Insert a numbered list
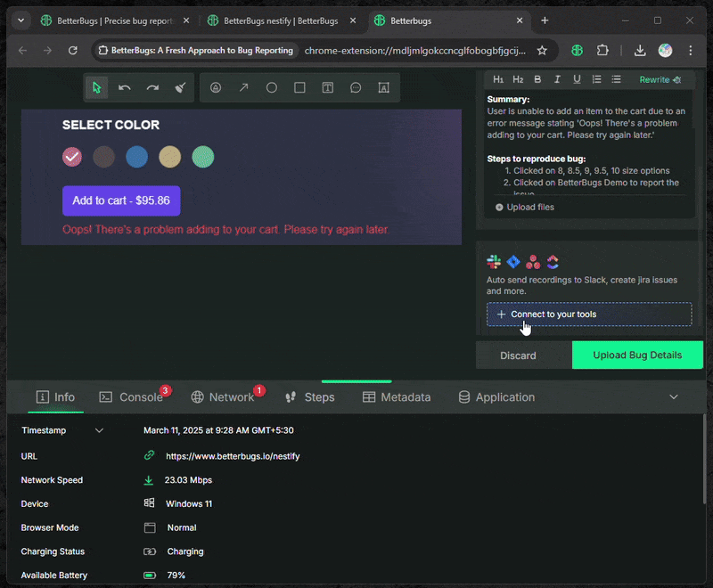The width and height of the screenshot is (713, 588). (596, 79)
